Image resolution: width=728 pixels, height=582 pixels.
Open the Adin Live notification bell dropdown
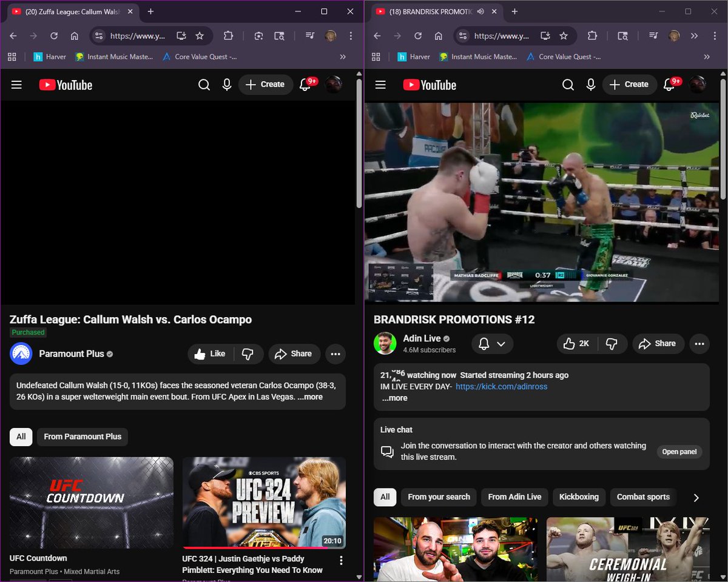[x=492, y=344]
